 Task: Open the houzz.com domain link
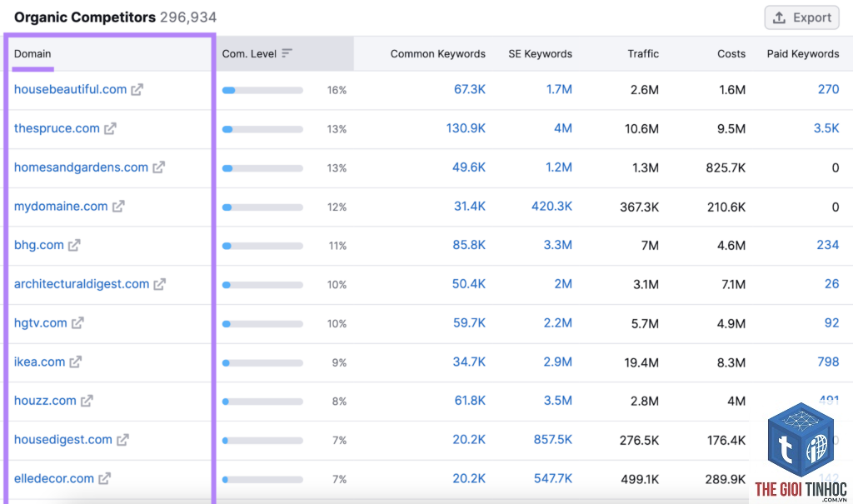tap(45, 401)
